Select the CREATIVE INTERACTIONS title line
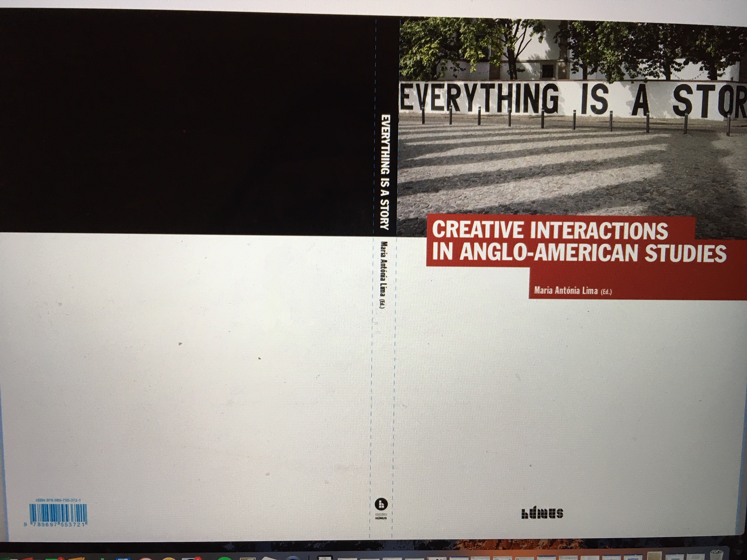 (x=550, y=230)
